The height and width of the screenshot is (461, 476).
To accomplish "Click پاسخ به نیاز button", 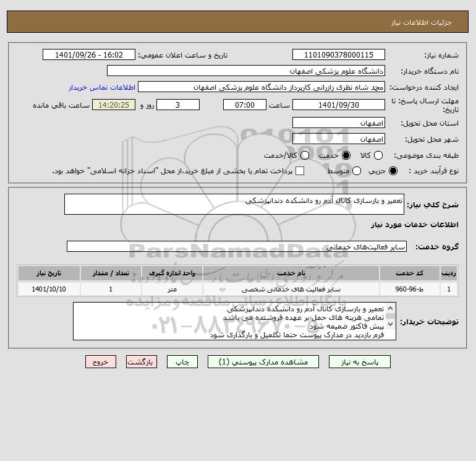I will pos(359,362).
